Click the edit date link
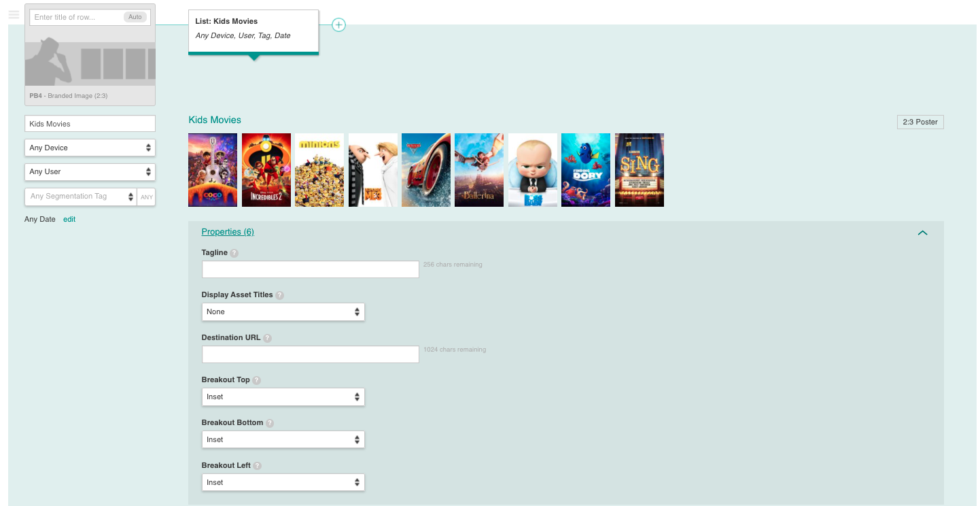 pos(69,219)
